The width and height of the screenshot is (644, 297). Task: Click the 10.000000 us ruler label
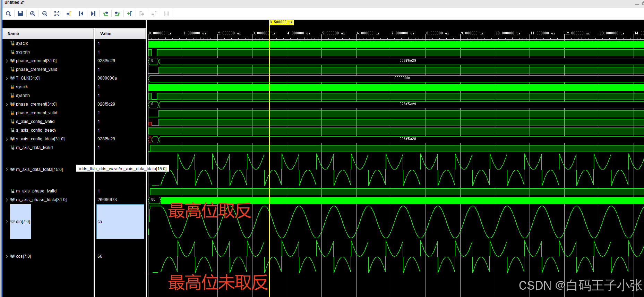click(508, 33)
